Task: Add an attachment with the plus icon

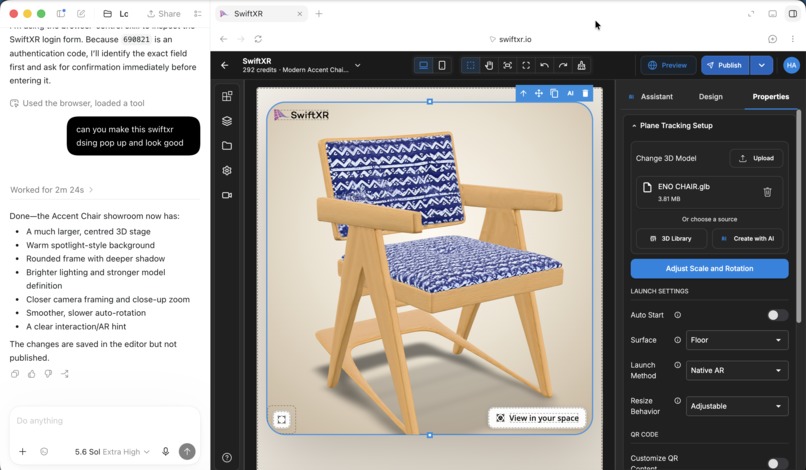Action: (x=23, y=451)
